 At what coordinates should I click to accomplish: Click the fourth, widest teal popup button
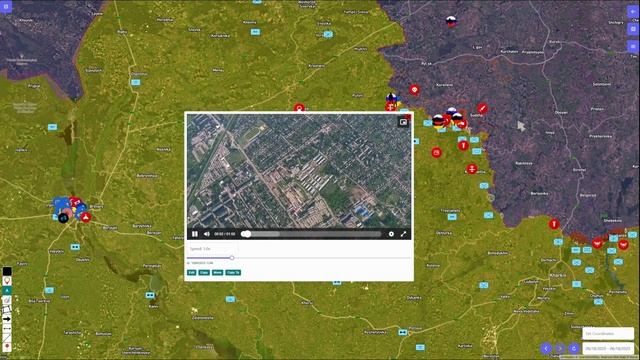(x=233, y=272)
